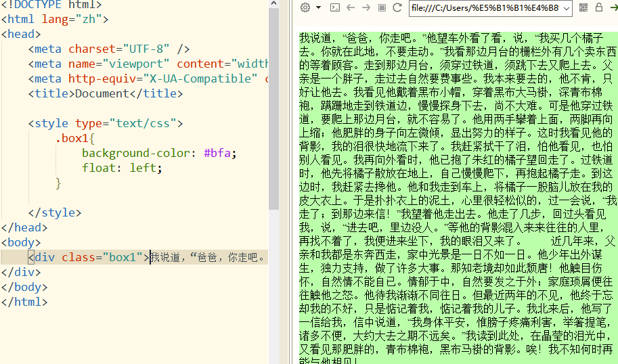Click the <title>Document</title> line
The width and height of the screenshot is (618, 364).
tap(106, 93)
